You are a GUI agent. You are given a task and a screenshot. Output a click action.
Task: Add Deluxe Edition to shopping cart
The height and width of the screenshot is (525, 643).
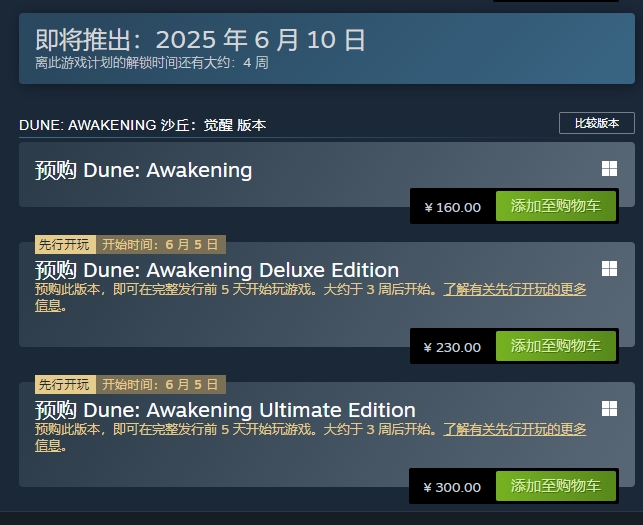[x=555, y=346]
